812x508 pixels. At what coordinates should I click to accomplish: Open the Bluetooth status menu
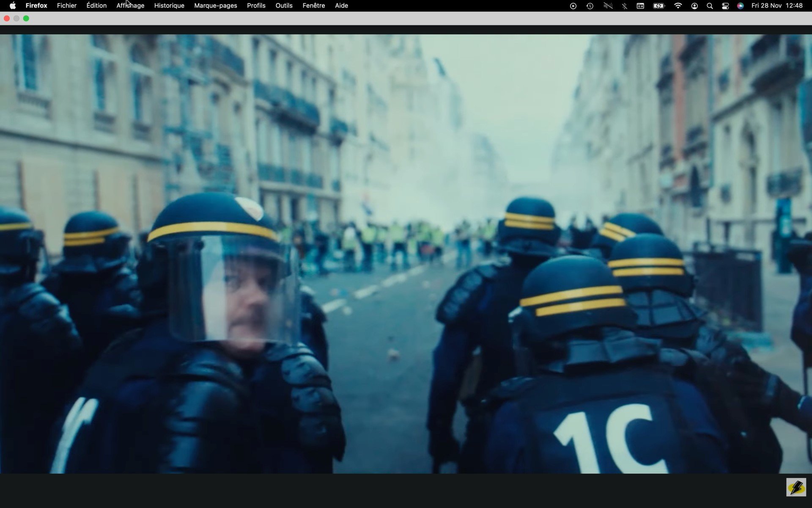[624, 6]
